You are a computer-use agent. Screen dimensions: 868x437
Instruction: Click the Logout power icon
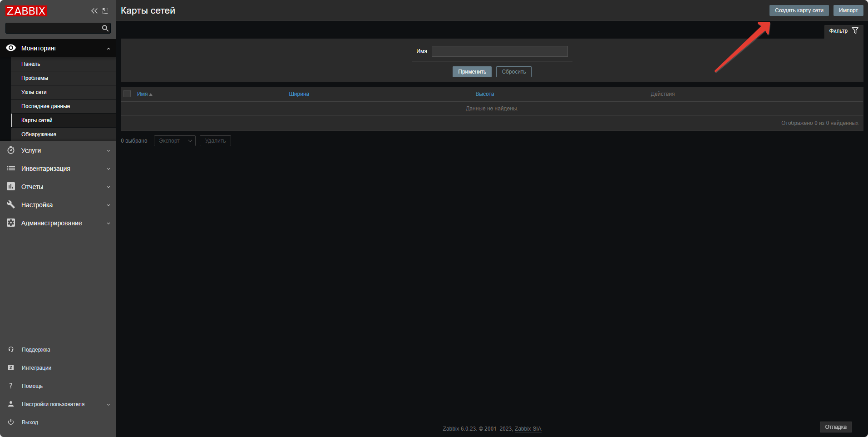(11, 422)
